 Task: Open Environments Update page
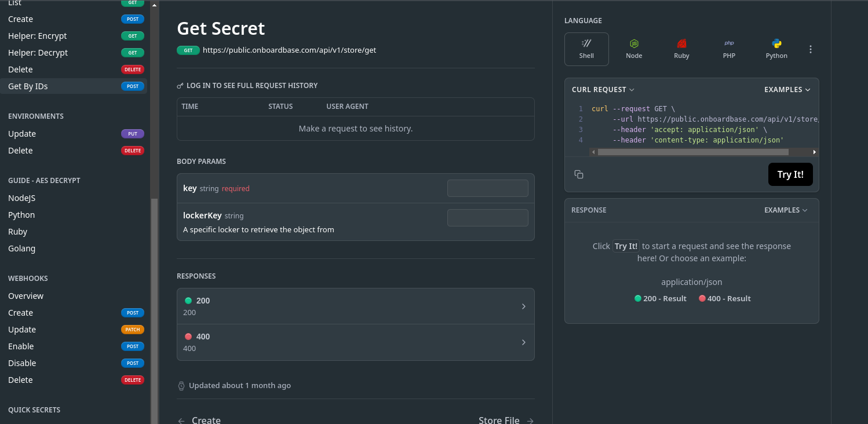tap(74, 134)
